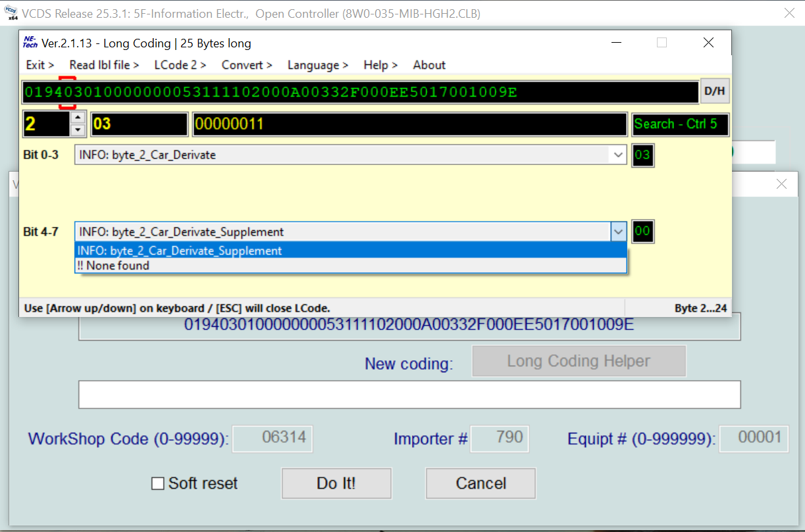This screenshot has width=805, height=532.
Task: Click the 'Bit 0-3' label
Action: 41,155
